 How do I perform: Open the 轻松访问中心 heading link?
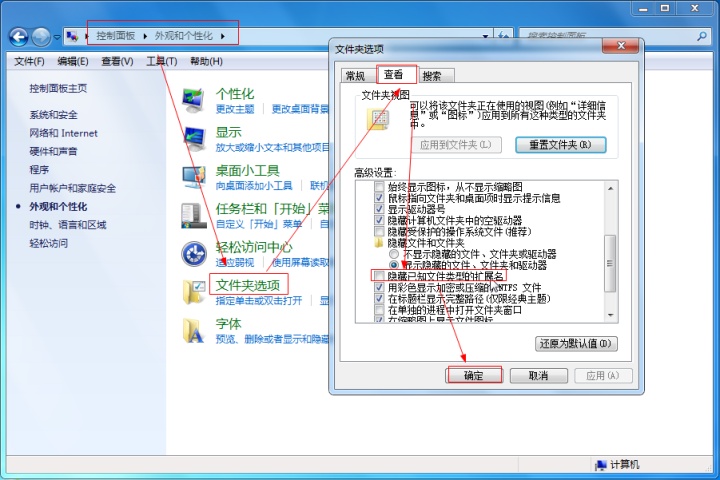coord(254,247)
